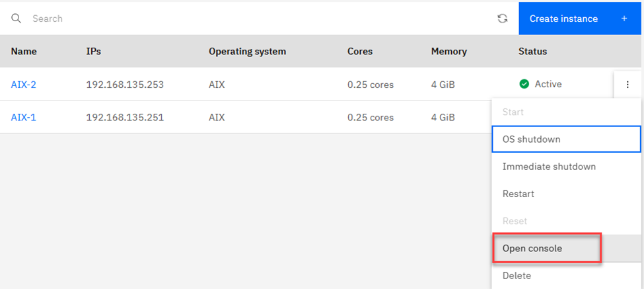Select Restart in the actions menu

coord(566,194)
